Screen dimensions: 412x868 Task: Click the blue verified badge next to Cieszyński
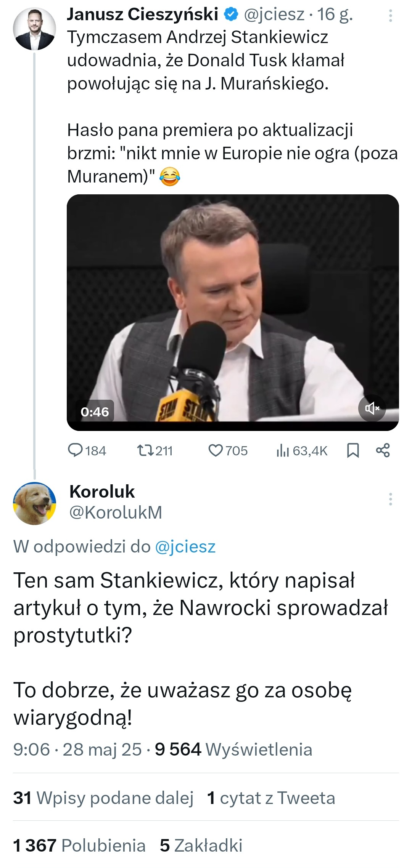pos(231,14)
